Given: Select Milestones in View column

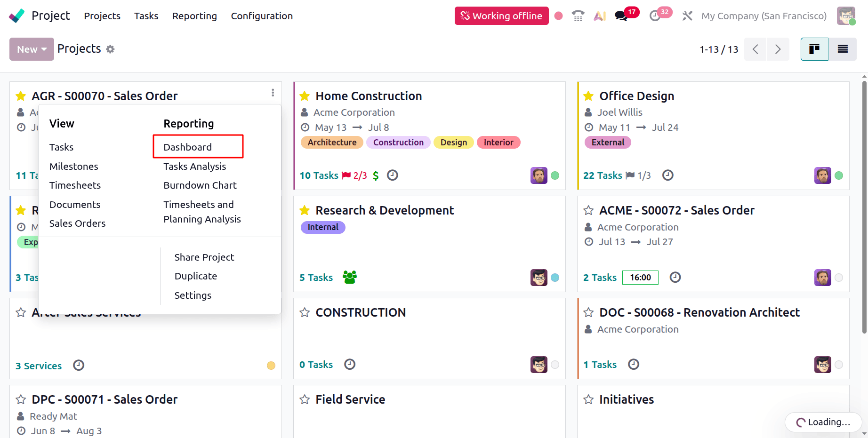Looking at the screenshot, I should point(74,167).
